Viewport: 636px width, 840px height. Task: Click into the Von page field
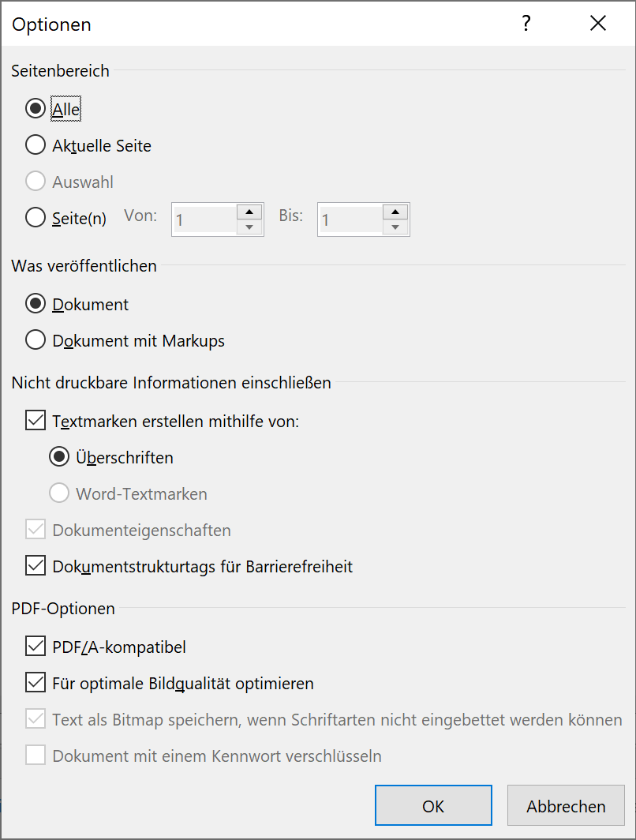(204, 219)
